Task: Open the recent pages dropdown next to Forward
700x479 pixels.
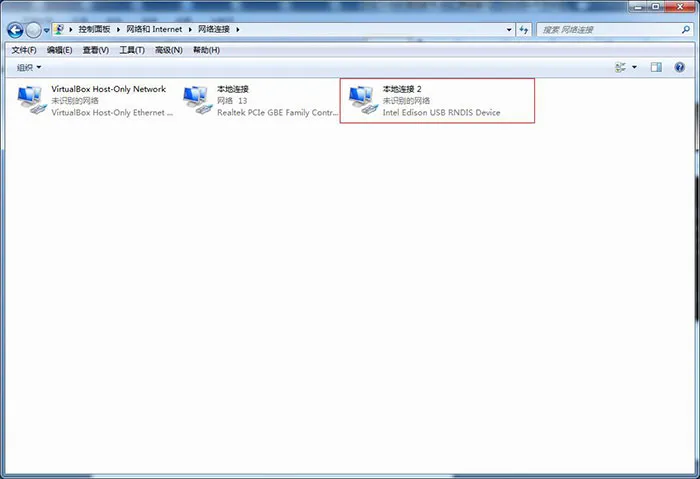Action: [47, 31]
